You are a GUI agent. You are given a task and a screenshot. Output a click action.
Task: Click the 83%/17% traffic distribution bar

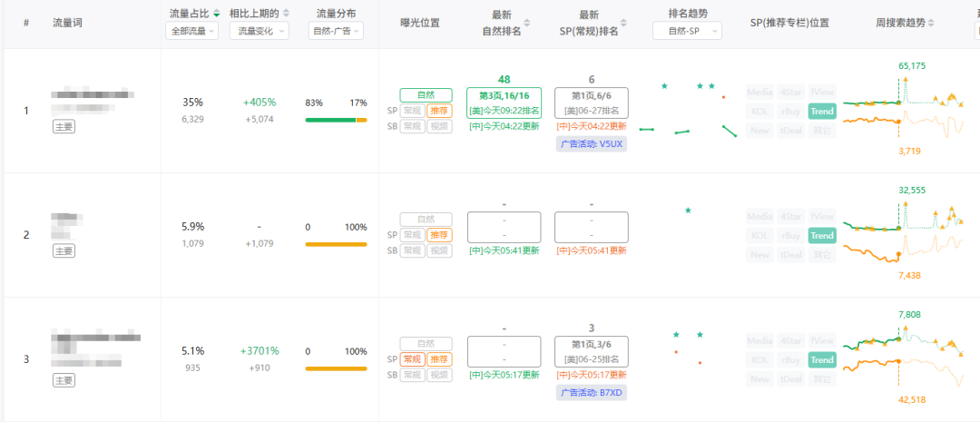point(337,120)
